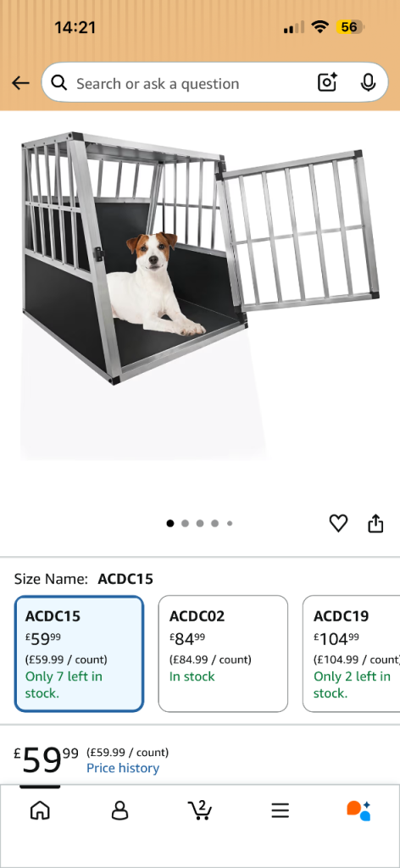Add product to wishlist heart icon

click(339, 523)
